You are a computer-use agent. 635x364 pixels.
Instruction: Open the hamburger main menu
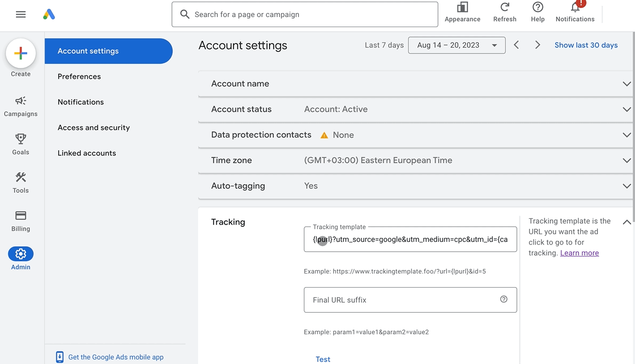pos(21,15)
